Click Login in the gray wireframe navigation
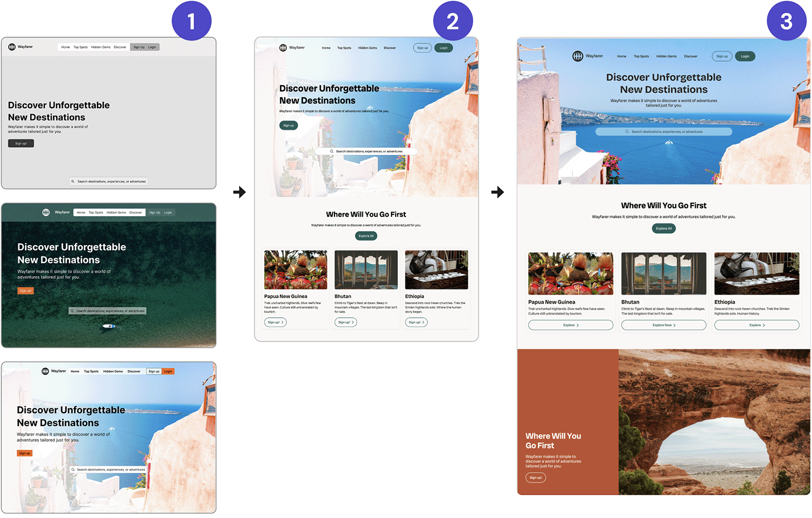Viewport: 812px width, 518px height. (152, 47)
